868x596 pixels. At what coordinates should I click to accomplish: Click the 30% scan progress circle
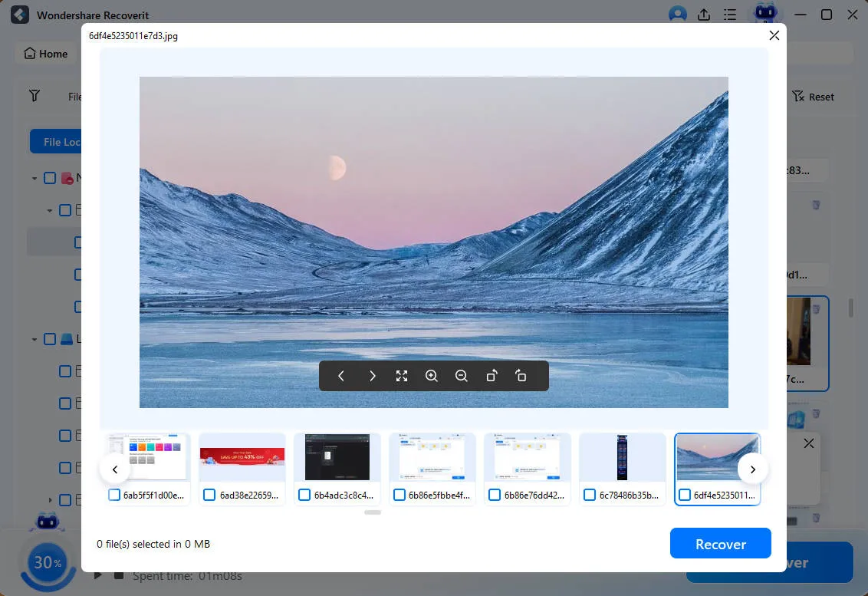tap(48, 562)
